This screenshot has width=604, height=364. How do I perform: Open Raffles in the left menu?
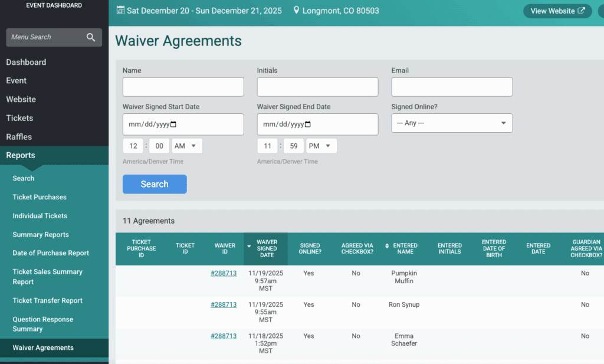pyautogui.click(x=19, y=137)
